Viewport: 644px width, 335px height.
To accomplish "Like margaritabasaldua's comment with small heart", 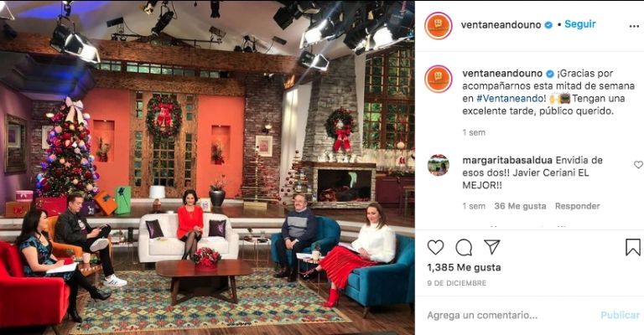I will 638,164.
